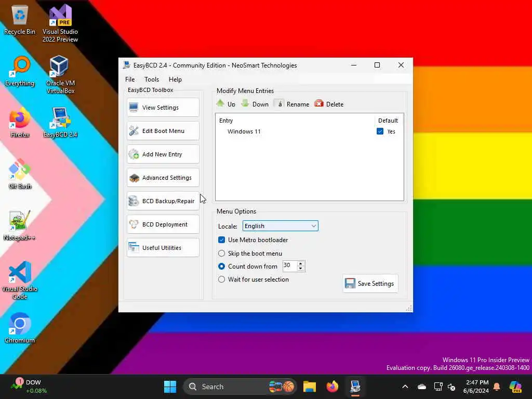Viewport: 532px width, 399px height.
Task: Show hidden system tray icons
Action: pos(405,387)
